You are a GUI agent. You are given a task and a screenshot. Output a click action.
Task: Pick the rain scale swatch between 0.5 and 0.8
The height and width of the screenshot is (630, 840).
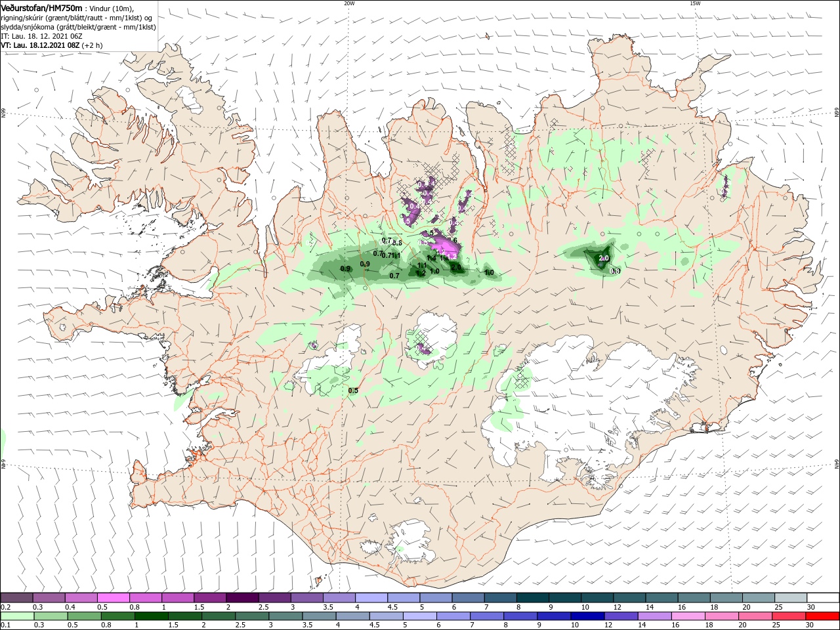84,616
